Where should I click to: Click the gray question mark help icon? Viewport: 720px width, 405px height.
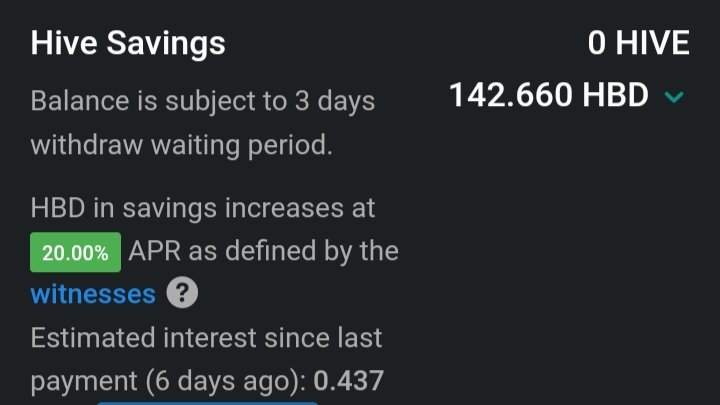pyautogui.click(x=182, y=292)
